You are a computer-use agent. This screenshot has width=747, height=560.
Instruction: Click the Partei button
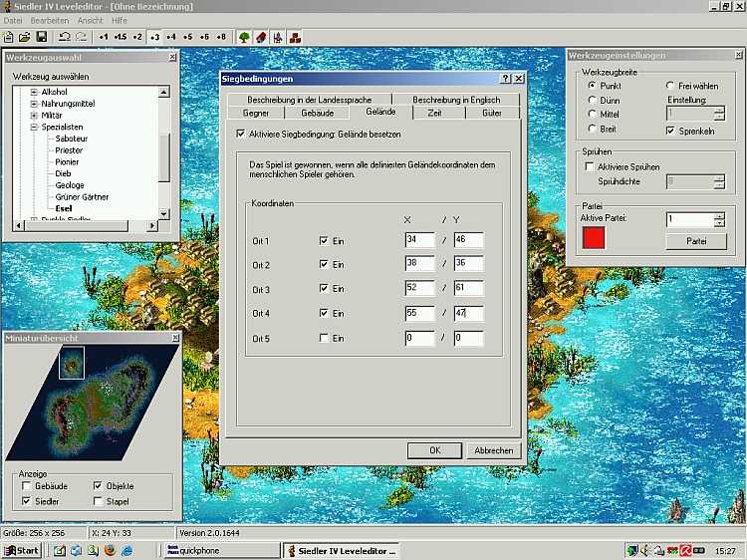point(696,241)
